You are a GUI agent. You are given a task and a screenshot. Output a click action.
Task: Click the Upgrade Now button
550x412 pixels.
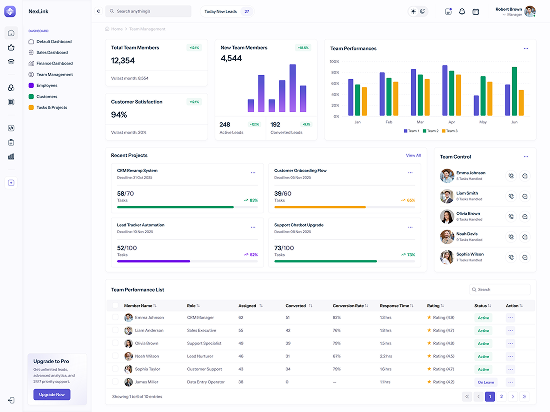[x=52, y=394]
